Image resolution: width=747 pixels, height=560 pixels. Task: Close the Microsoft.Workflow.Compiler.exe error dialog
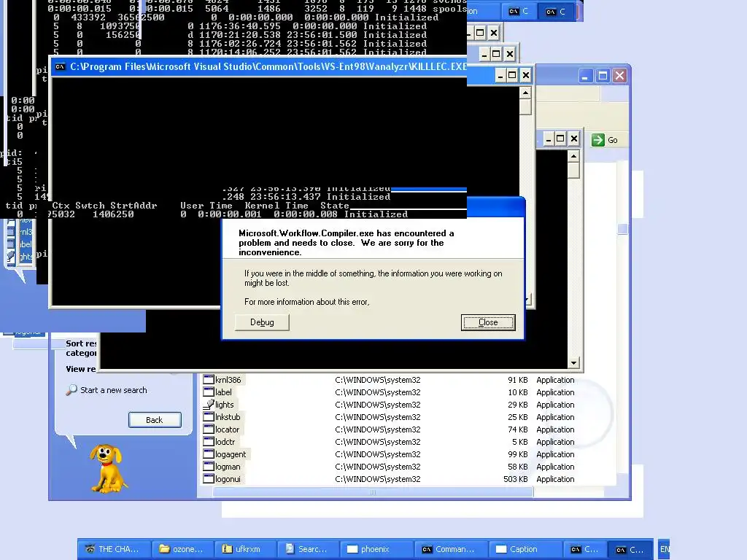[488, 322]
